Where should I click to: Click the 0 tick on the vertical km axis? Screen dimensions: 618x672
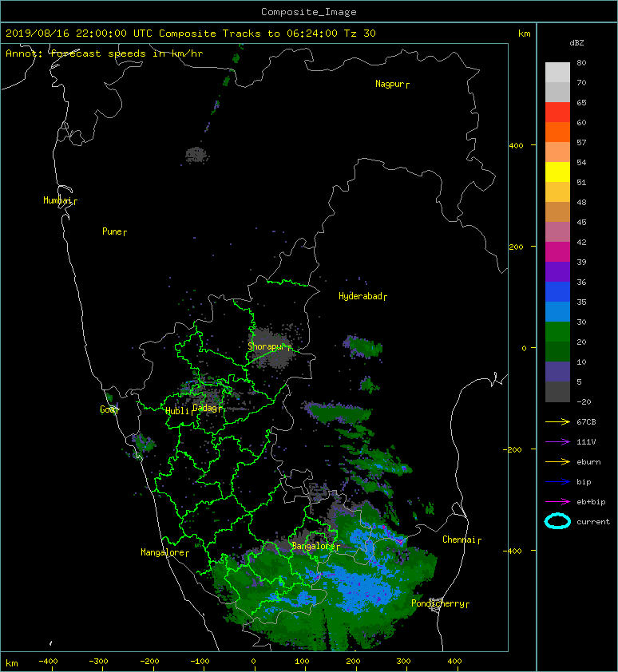524,348
